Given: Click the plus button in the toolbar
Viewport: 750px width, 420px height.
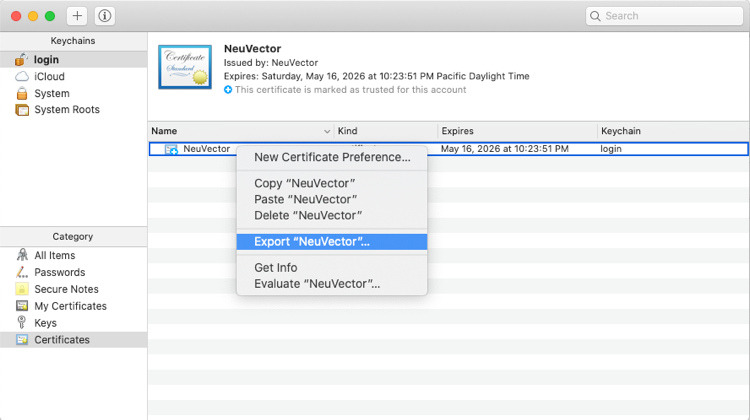Looking at the screenshot, I should [78, 16].
